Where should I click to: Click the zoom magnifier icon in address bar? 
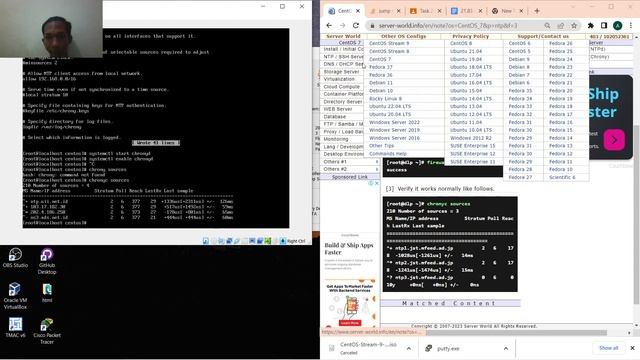click(x=547, y=25)
